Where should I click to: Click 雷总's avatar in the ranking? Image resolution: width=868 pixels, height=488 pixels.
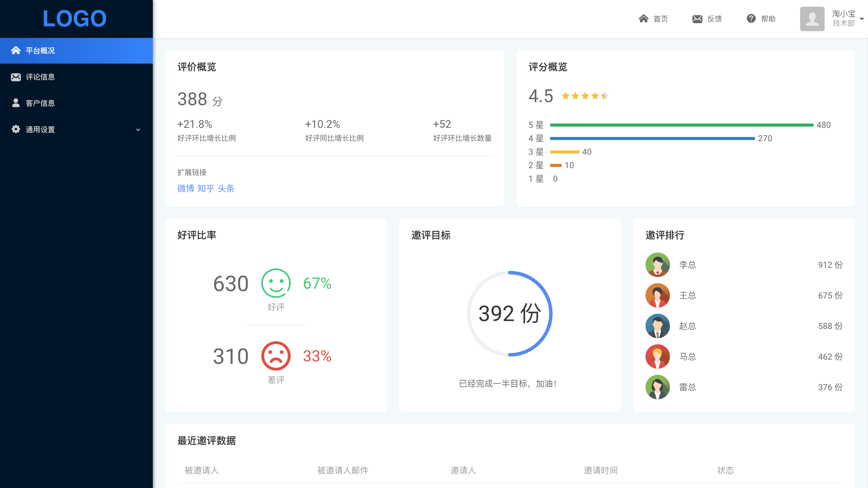point(657,387)
